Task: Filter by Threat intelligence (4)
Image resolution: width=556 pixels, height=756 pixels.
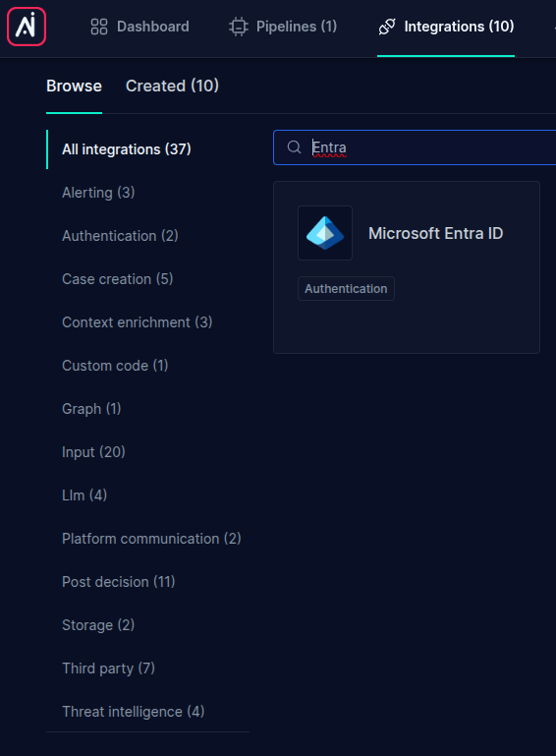Action: (x=134, y=712)
